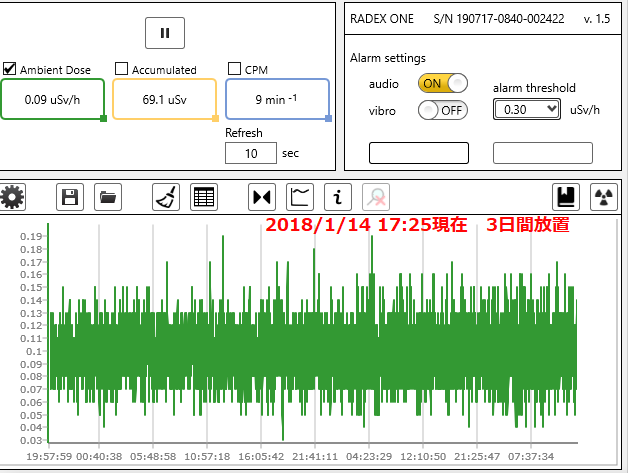The image size is (628, 473).
Task: Click the 9 min-1 CPM box
Action: pyautogui.click(x=278, y=99)
